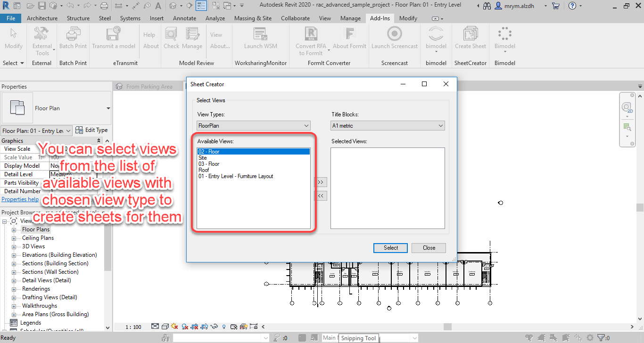Expand the Floor Plans node in Project Browser
Viewport: 644px width, 343px height.
pyautogui.click(x=14, y=229)
